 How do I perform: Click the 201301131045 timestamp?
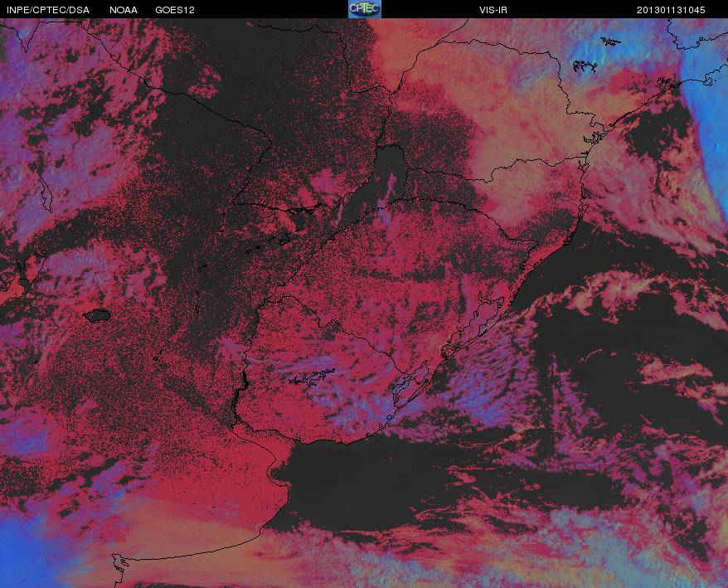(671, 10)
